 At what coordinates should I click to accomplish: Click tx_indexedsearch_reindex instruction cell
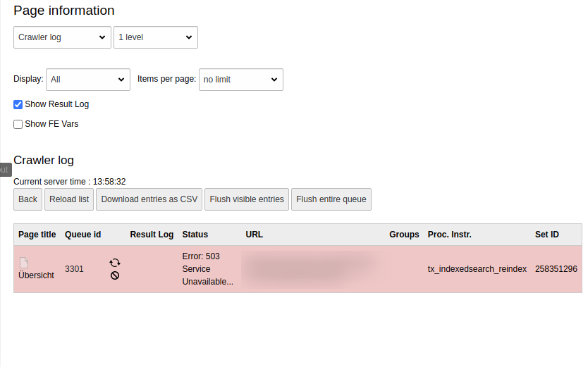(477, 269)
